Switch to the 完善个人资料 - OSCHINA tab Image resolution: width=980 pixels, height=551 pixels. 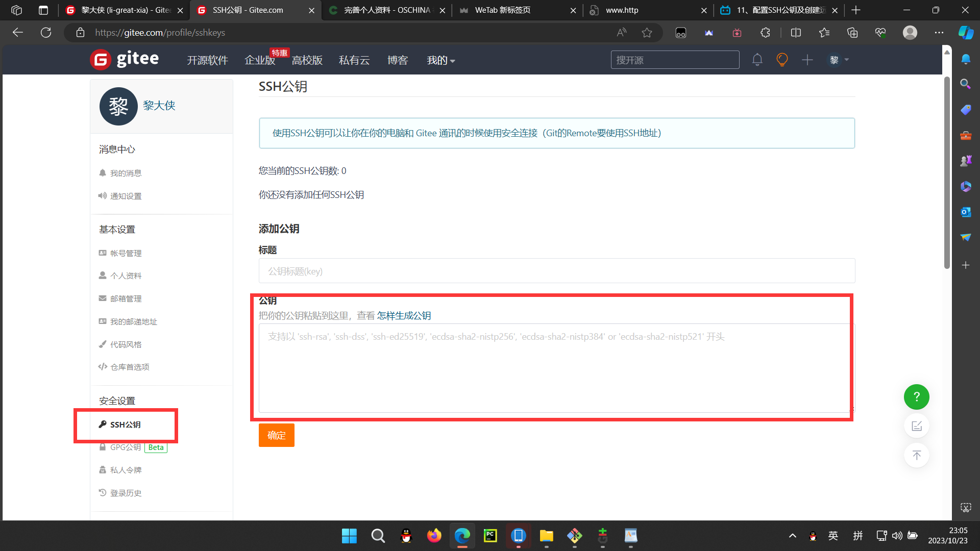[x=386, y=10]
